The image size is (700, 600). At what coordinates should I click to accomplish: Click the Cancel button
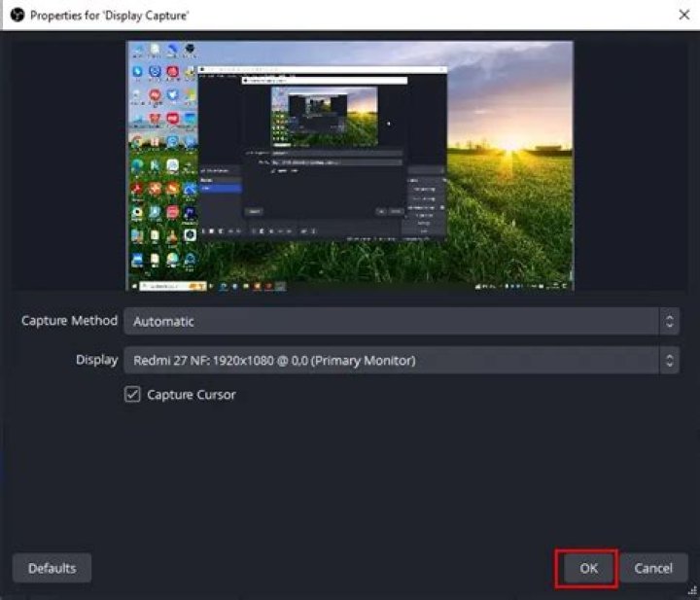pyautogui.click(x=653, y=568)
